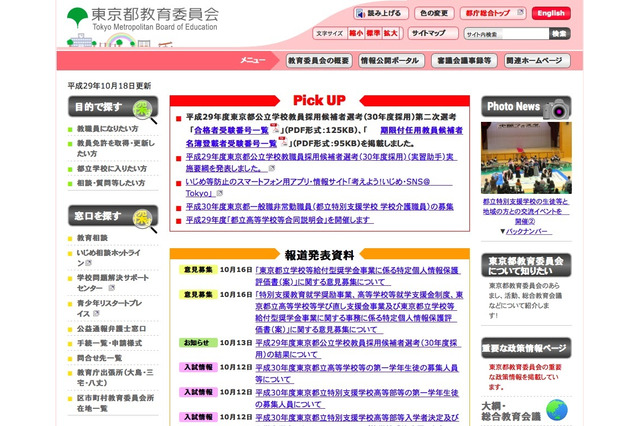Screen dimensions: 640x426
Task: Open 関連ホームページ menu item
Action: 537,61
